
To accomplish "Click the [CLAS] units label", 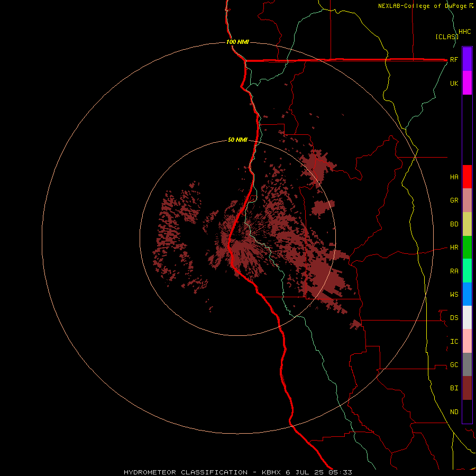I will (x=447, y=37).
